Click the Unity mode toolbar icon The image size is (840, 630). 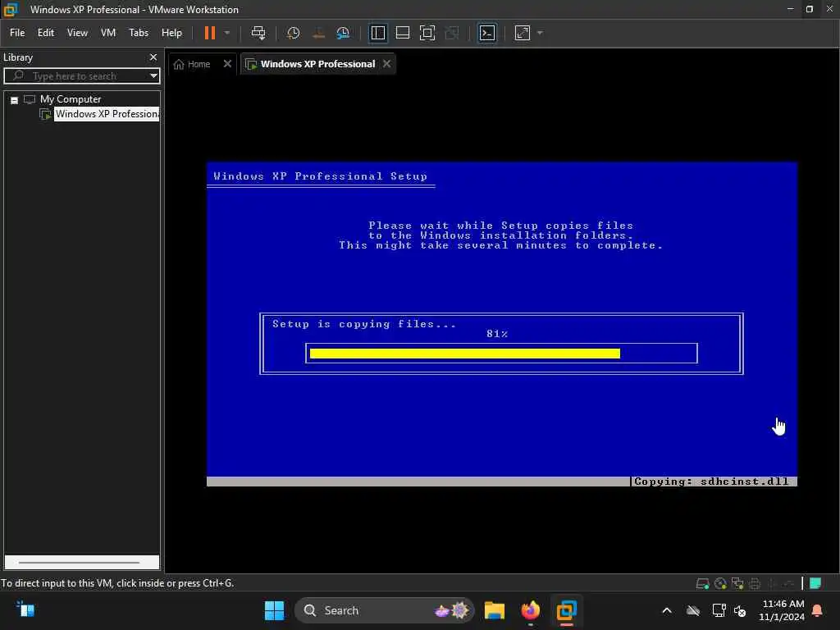(452, 33)
